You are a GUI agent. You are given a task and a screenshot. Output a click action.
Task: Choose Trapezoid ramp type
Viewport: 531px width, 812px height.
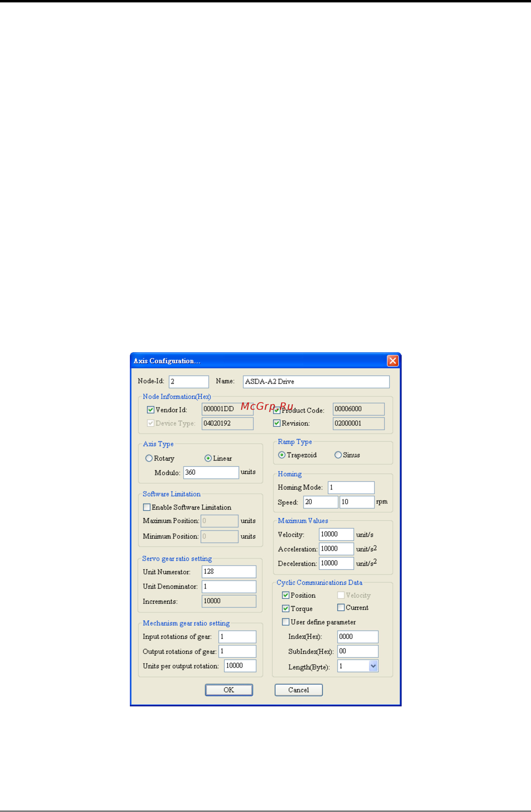tap(282, 455)
